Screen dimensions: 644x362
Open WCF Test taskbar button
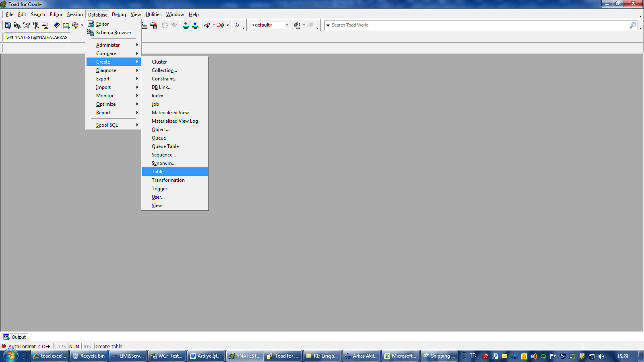click(x=167, y=356)
